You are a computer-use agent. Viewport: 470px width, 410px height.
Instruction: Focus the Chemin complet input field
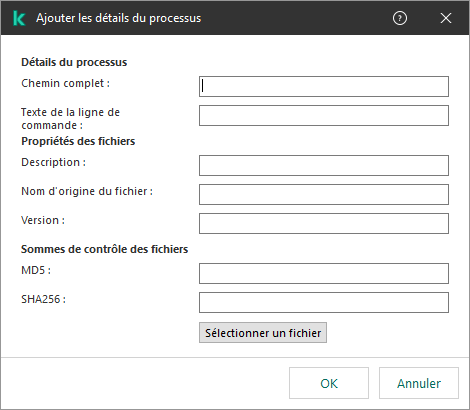pos(324,87)
